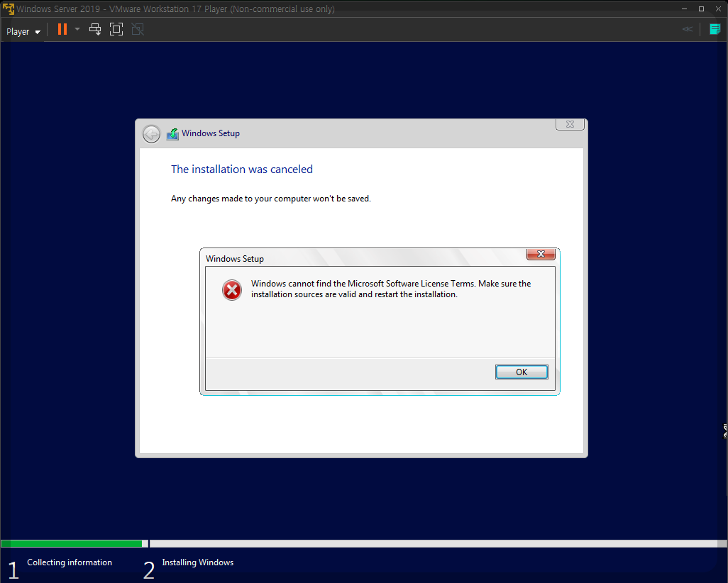Click the VMware logo in the title bar
The width and height of the screenshot is (728, 583).
(7, 9)
